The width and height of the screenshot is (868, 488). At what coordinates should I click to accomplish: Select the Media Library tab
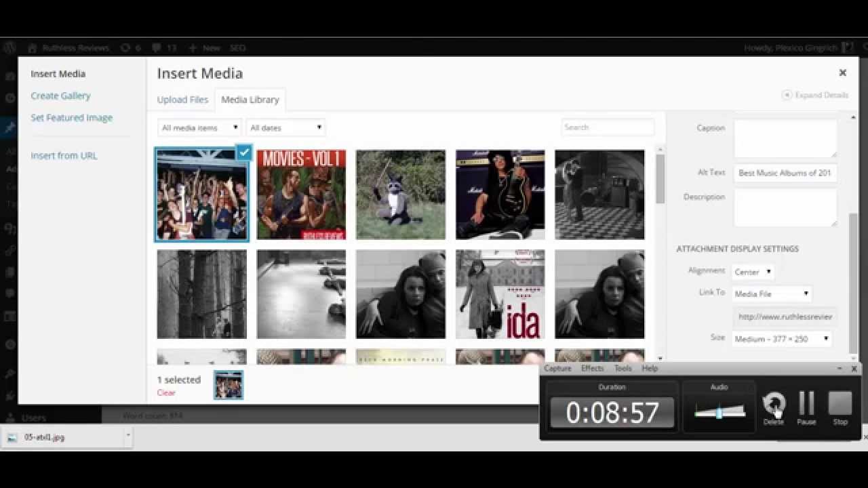coord(250,100)
